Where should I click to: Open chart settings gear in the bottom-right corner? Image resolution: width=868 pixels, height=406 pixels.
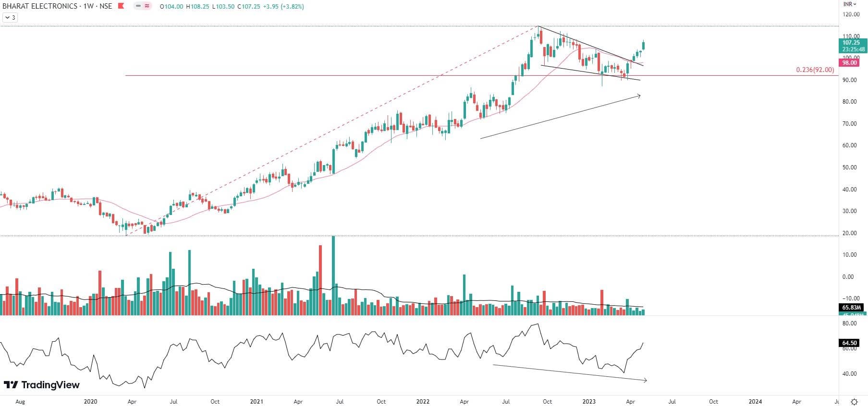click(x=855, y=401)
